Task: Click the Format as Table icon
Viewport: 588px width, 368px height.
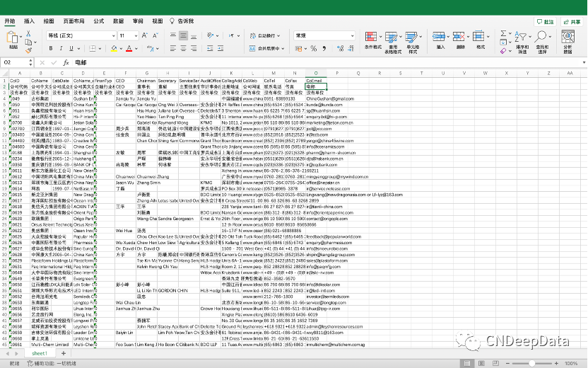Action: 391,37
